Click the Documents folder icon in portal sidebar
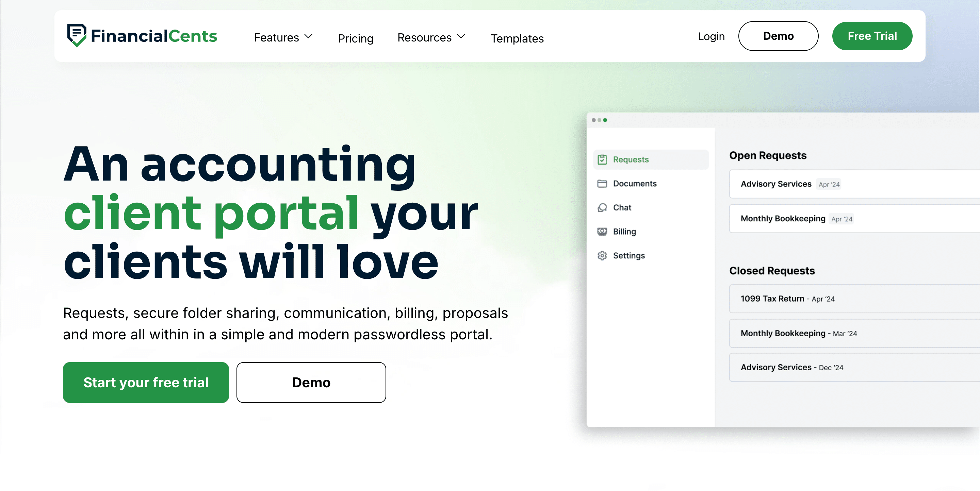This screenshot has height=491, width=980. (x=602, y=184)
